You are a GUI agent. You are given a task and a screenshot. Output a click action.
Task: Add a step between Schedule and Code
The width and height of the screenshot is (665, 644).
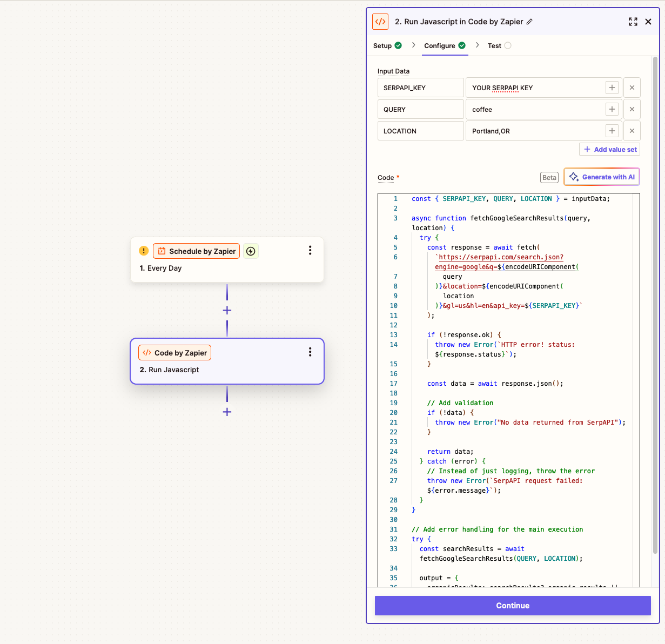pos(227,310)
